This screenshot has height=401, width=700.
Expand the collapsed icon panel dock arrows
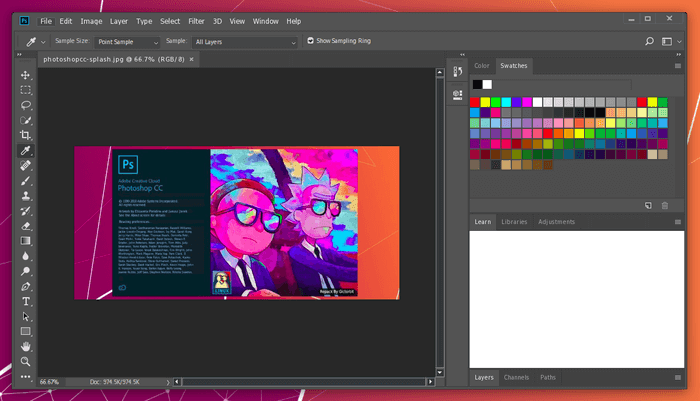462,54
